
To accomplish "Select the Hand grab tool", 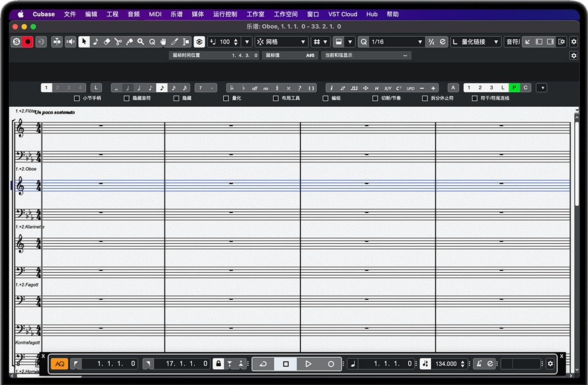I will 163,42.
